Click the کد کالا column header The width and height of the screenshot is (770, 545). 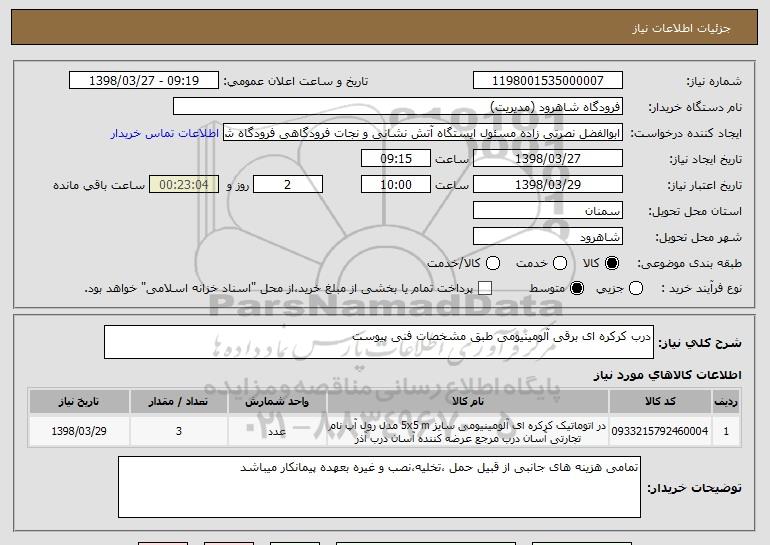point(660,402)
